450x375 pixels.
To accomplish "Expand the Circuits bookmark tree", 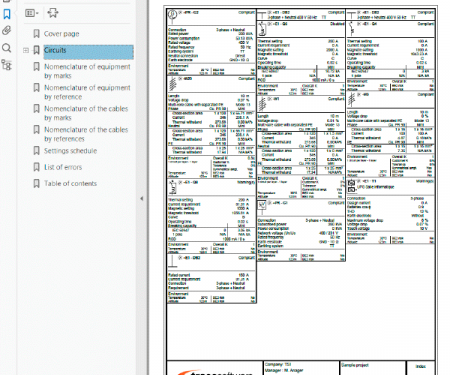I will point(26,50).
